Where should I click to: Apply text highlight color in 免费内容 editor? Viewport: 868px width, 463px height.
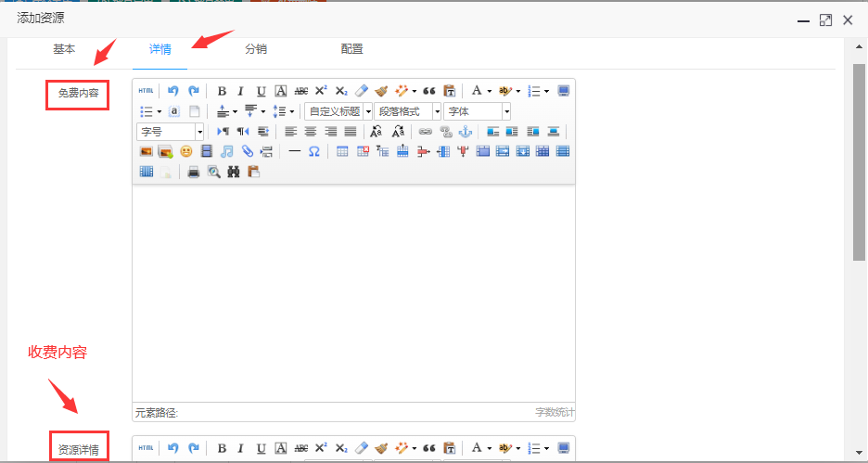504,91
